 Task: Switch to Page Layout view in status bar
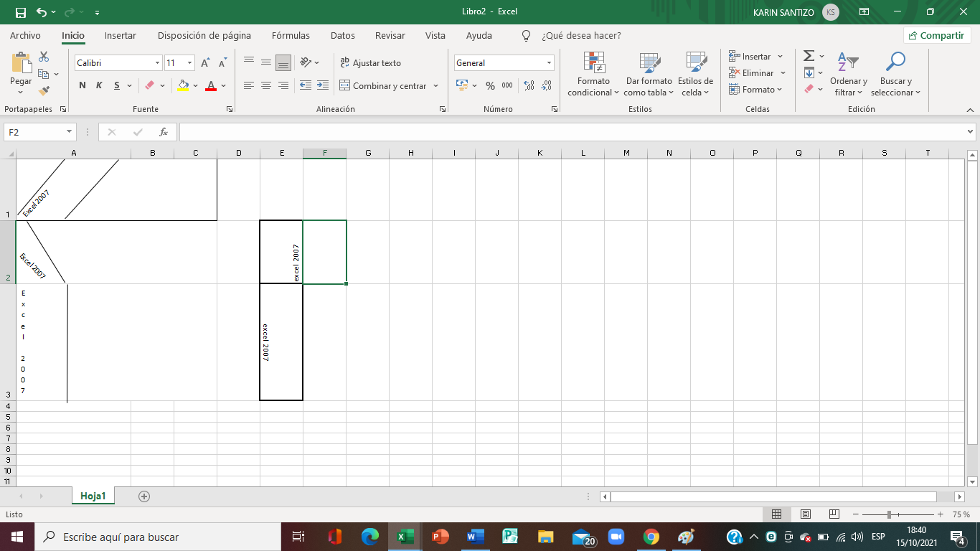805,514
